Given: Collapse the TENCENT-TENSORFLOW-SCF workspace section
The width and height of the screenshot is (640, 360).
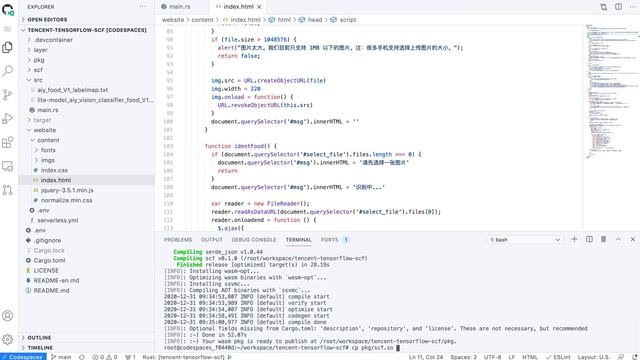Looking at the screenshot, I should [87, 30].
